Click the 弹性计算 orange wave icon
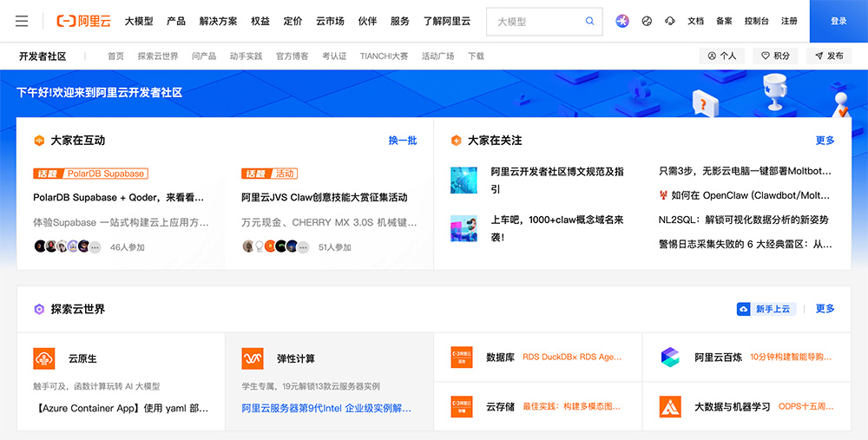The width and height of the screenshot is (868, 440). tap(253, 358)
